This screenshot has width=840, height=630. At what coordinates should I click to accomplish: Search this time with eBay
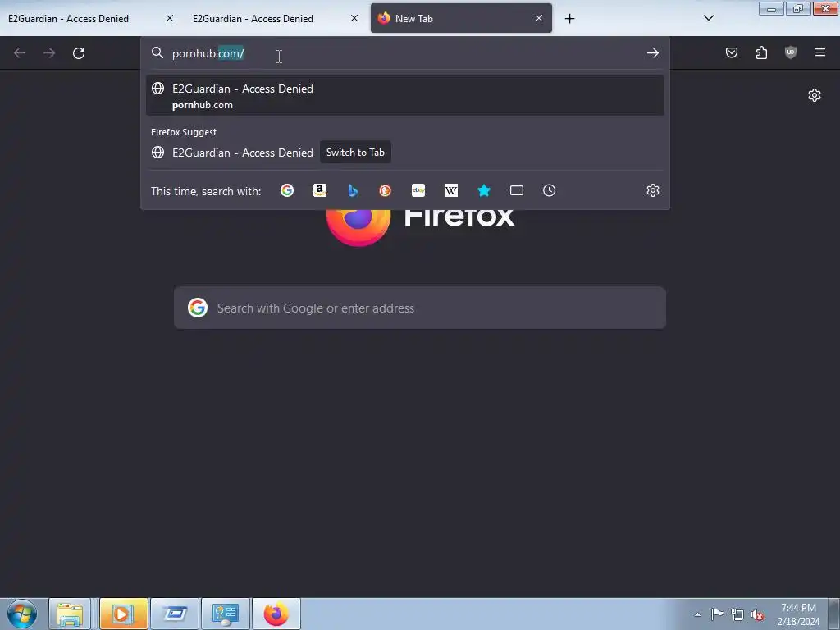point(418,190)
